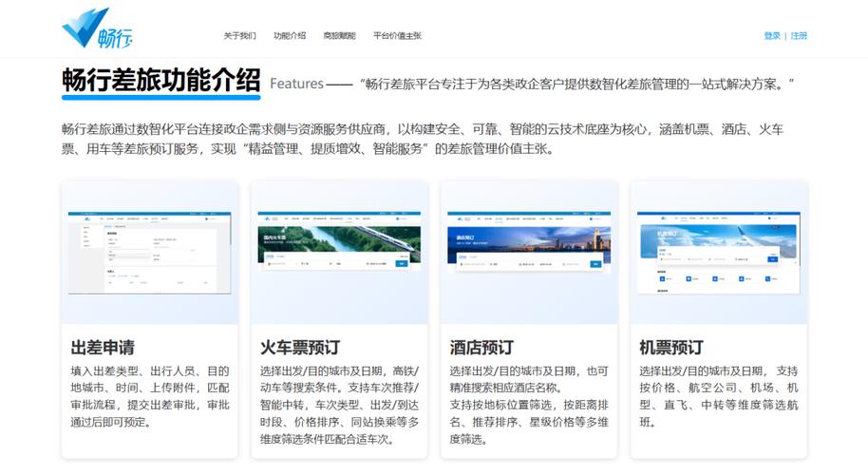Click the 畅行差旅功能介绍 heading
The image size is (868, 475).
tap(161, 81)
